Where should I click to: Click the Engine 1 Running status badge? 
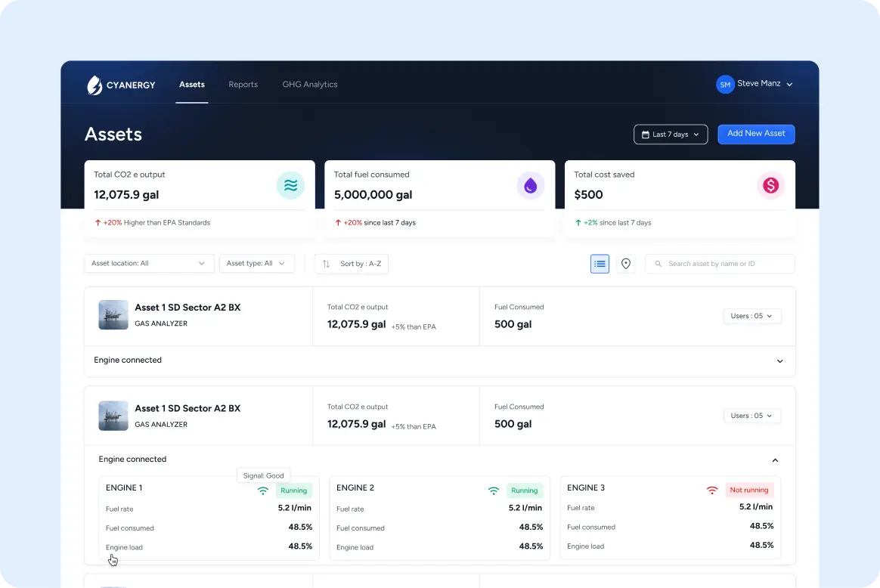[x=293, y=491]
